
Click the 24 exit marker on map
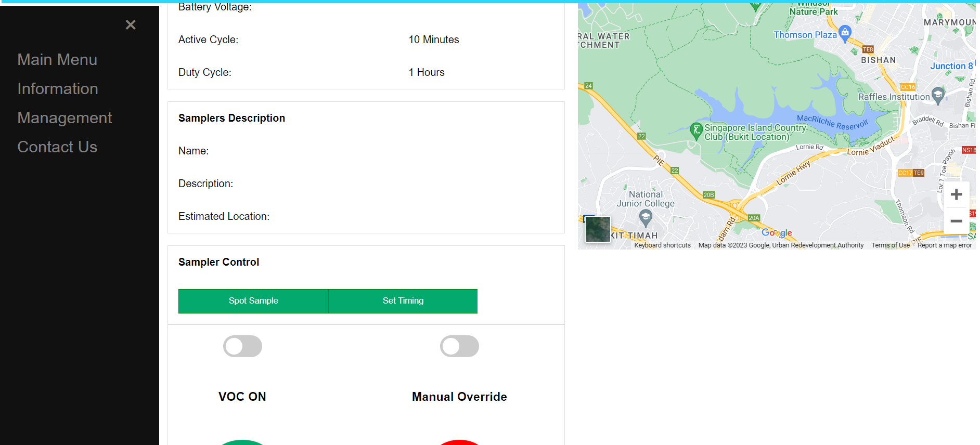(588, 86)
